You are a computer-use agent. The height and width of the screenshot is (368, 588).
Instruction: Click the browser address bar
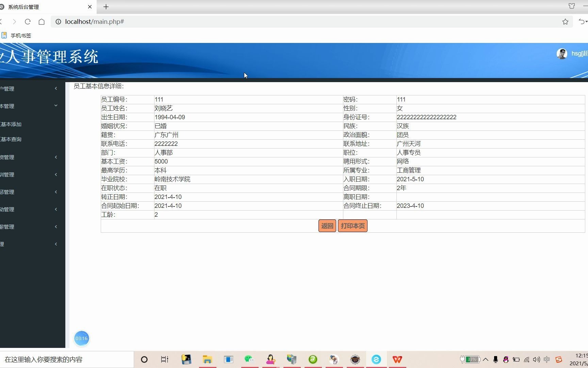[136, 21]
